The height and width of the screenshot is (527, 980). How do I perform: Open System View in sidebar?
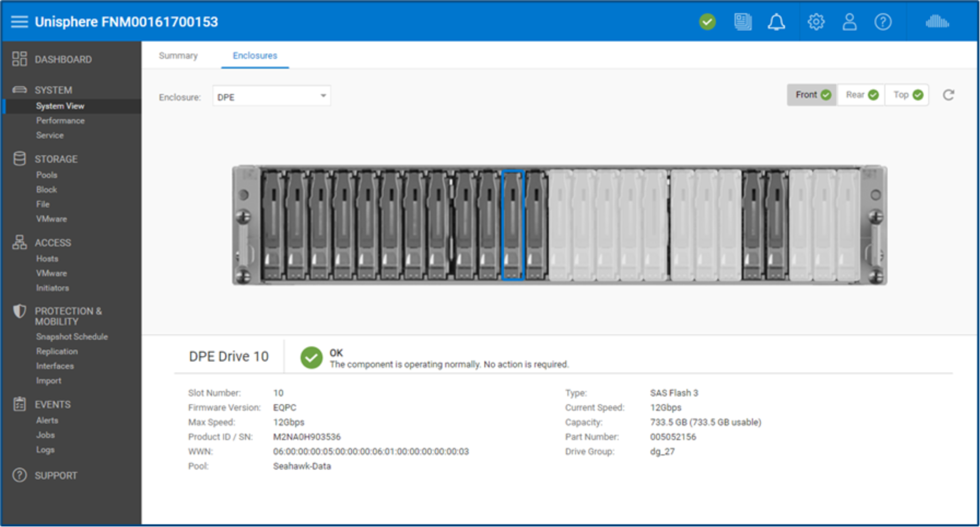[60, 106]
